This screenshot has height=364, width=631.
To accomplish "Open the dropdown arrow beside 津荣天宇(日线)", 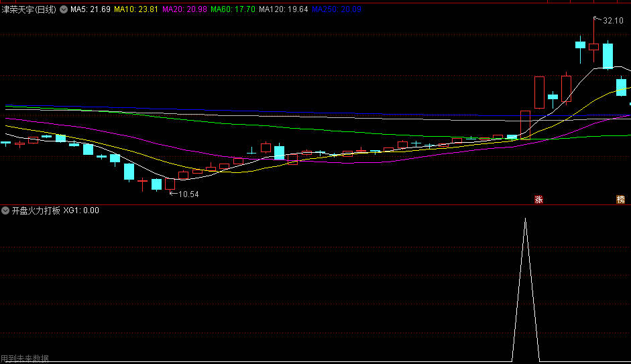I will 64,9.
